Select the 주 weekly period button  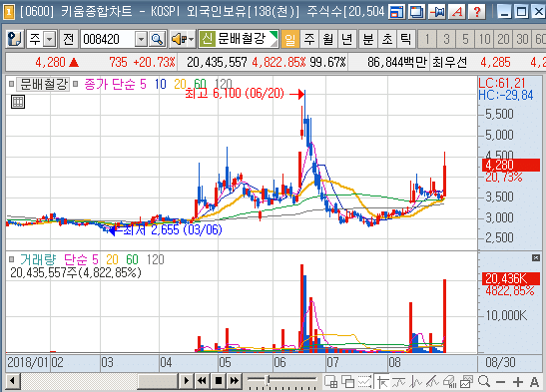tap(309, 39)
